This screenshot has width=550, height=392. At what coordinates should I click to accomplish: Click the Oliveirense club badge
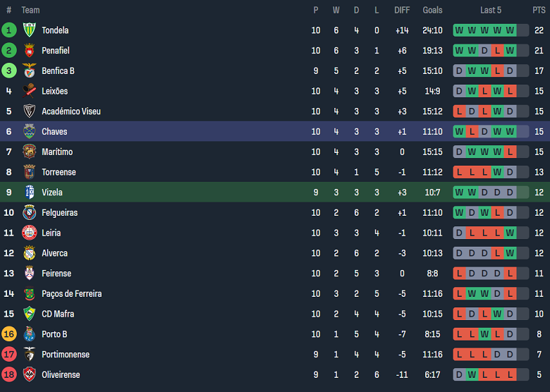[30, 374]
